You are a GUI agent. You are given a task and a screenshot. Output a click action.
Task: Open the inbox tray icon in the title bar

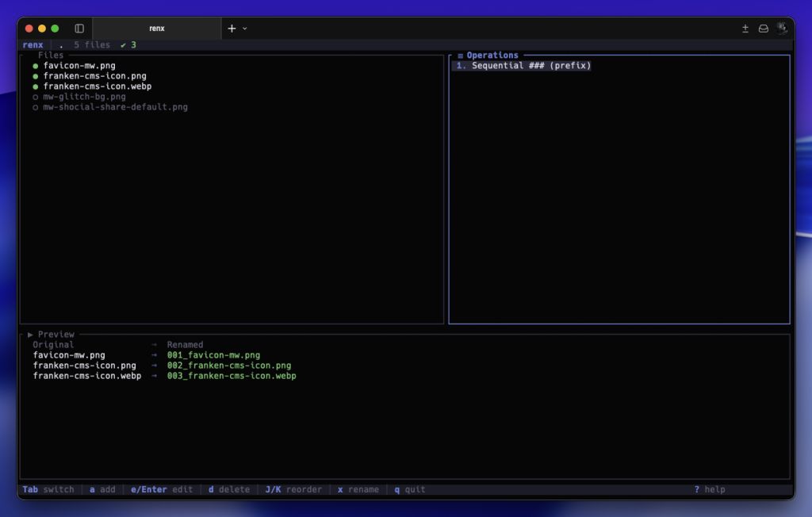pyautogui.click(x=764, y=29)
